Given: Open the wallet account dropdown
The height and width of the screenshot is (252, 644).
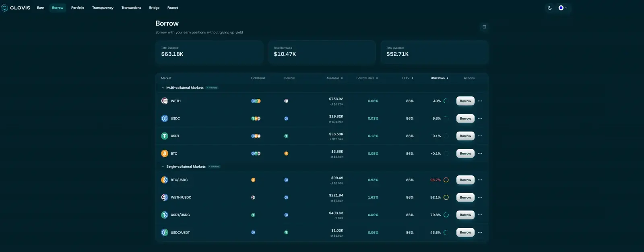Looking at the screenshot, I should point(563,8).
